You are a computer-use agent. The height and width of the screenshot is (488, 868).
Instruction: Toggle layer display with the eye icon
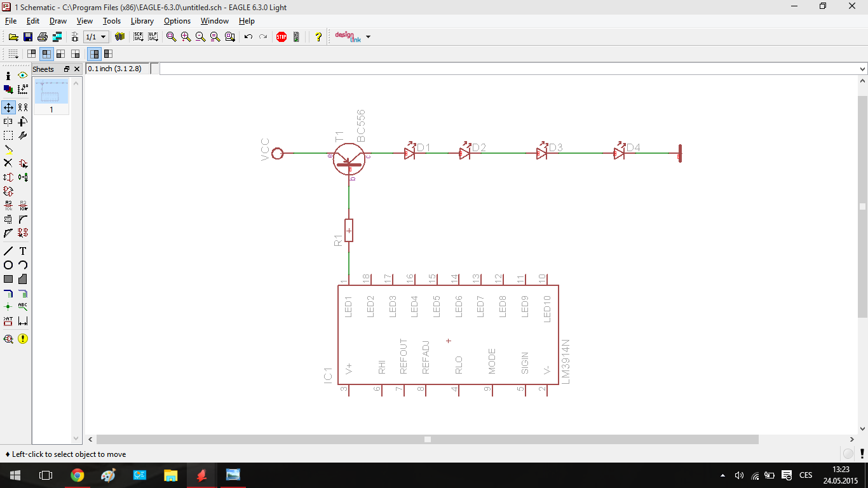(x=23, y=76)
